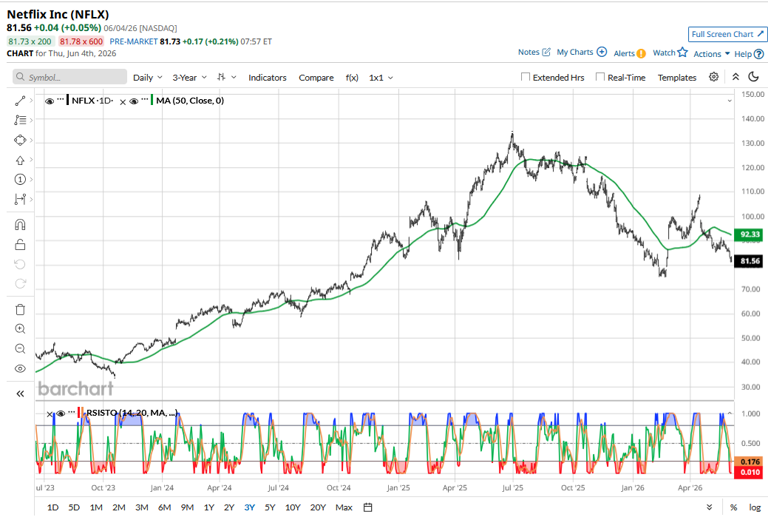
Task: Enable the Extended Hrs checkbox
Action: click(526, 77)
